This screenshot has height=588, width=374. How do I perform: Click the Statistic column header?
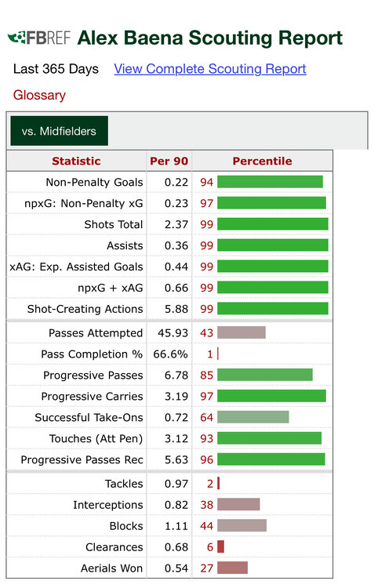click(77, 161)
